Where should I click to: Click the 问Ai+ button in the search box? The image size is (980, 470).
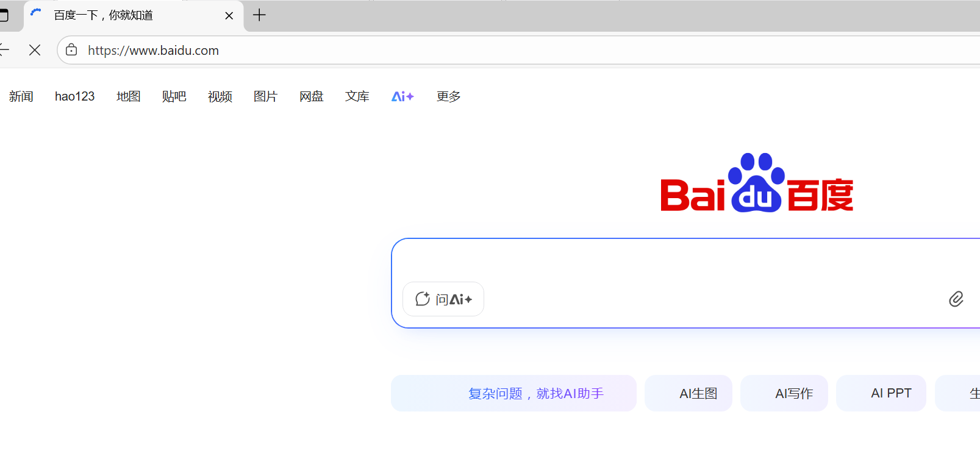pyautogui.click(x=443, y=299)
